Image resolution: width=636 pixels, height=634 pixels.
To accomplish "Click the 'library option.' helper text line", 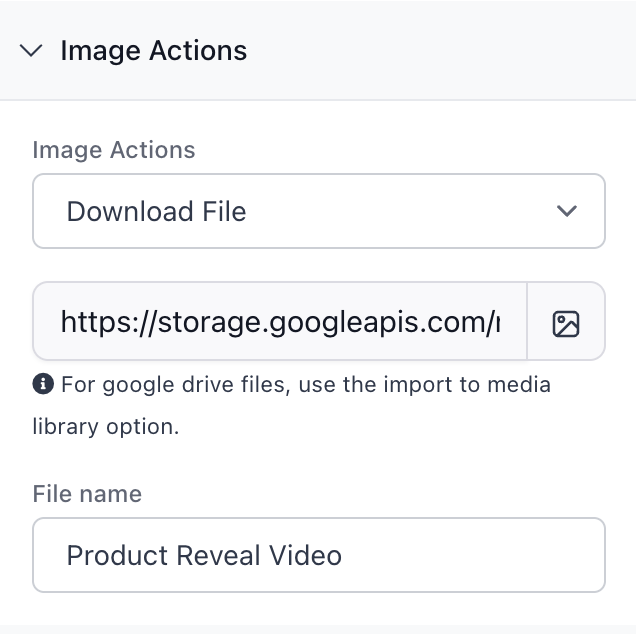I will (x=105, y=426).
